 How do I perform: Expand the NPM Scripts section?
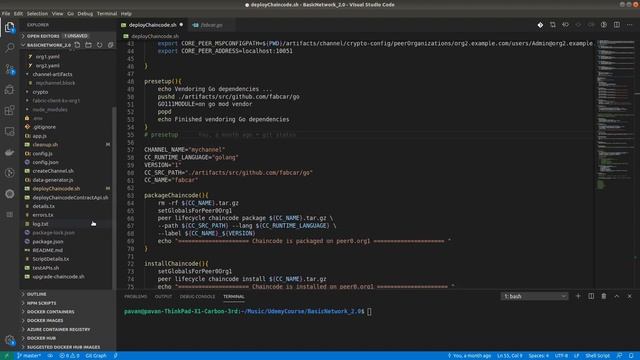tap(68, 303)
